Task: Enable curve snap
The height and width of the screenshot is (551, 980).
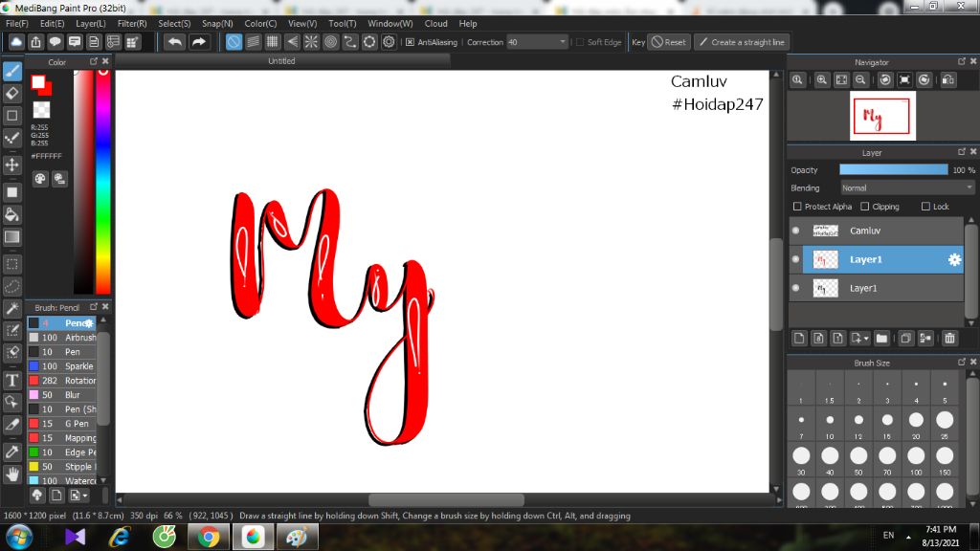Action: pyautogui.click(x=350, y=42)
